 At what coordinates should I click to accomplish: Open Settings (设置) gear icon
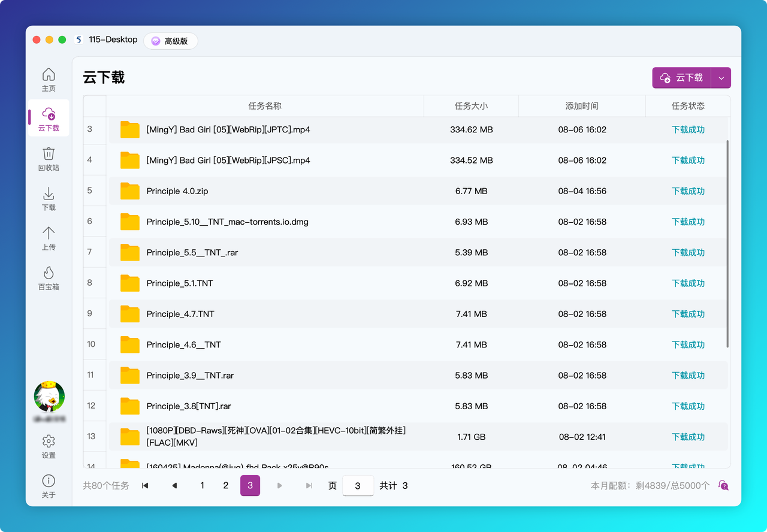(49, 442)
